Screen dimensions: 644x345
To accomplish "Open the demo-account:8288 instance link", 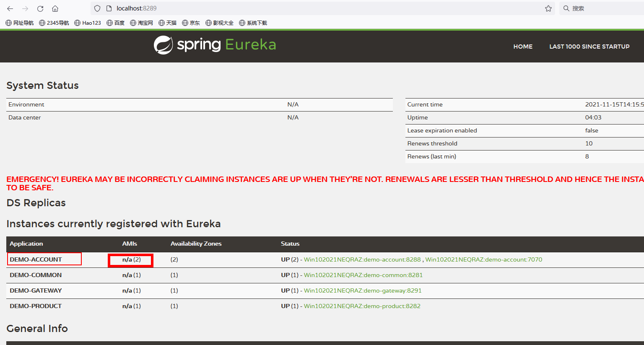I will click(x=362, y=259).
